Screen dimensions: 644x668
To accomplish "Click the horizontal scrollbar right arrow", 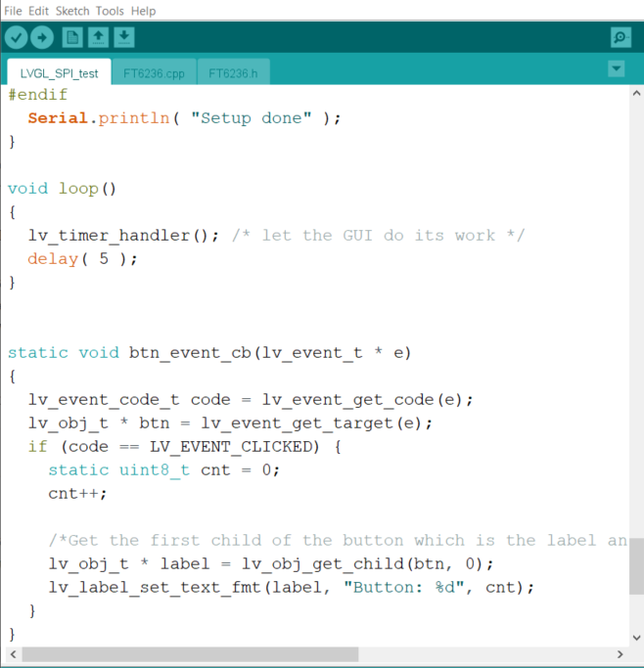I will coord(621,654).
